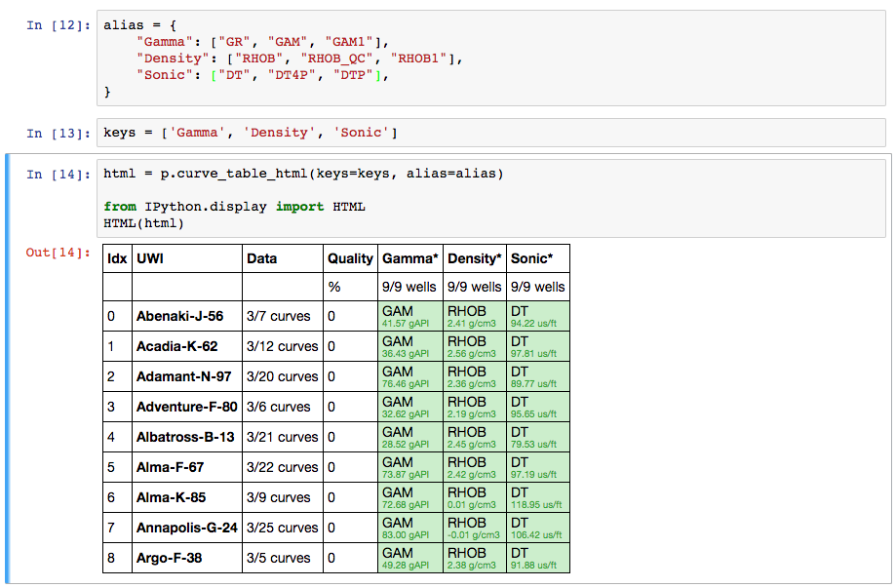Select well name Adventure-F-80
Image resolution: width=896 pixels, height=588 pixels.
pyautogui.click(x=187, y=407)
